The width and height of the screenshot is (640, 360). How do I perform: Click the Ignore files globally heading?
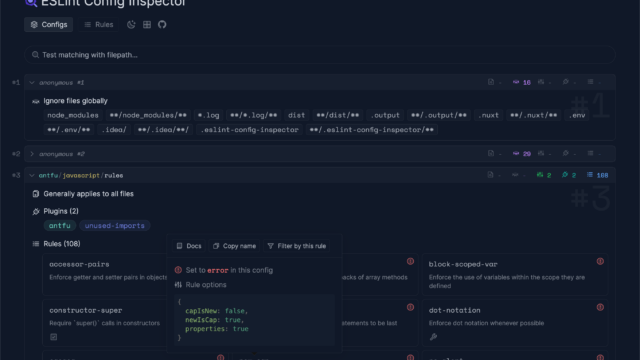(x=76, y=101)
